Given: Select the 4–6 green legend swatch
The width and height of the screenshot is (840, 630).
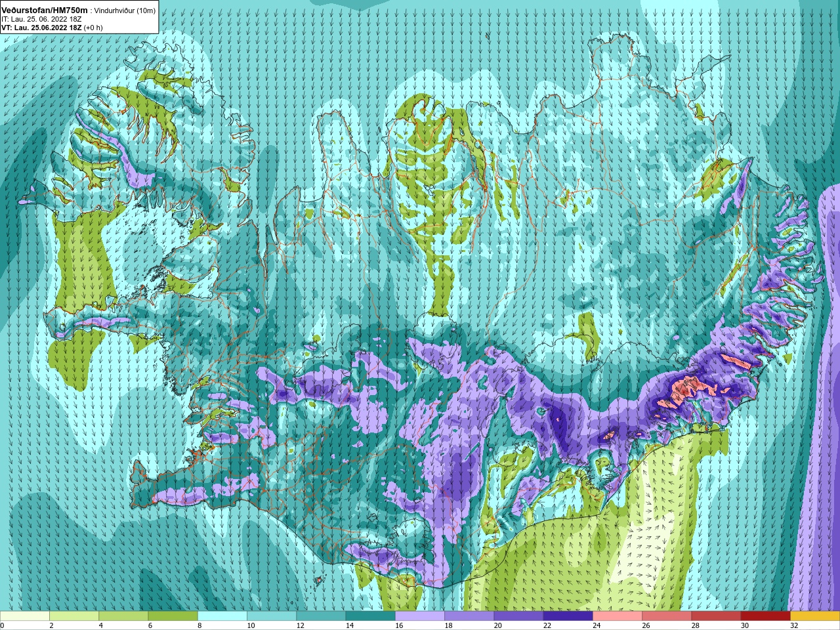Looking at the screenshot, I should pyautogui.click(x=123, y=616).
